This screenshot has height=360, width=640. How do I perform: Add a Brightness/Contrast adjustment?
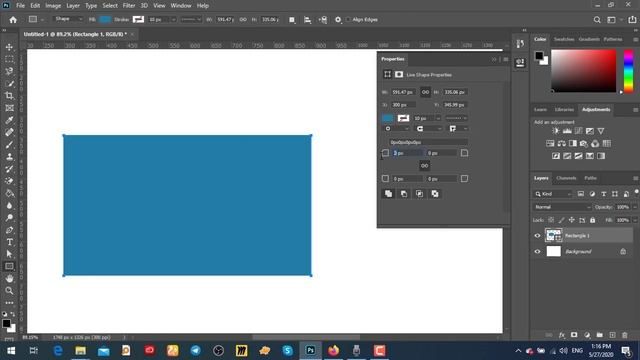point(556,131)
